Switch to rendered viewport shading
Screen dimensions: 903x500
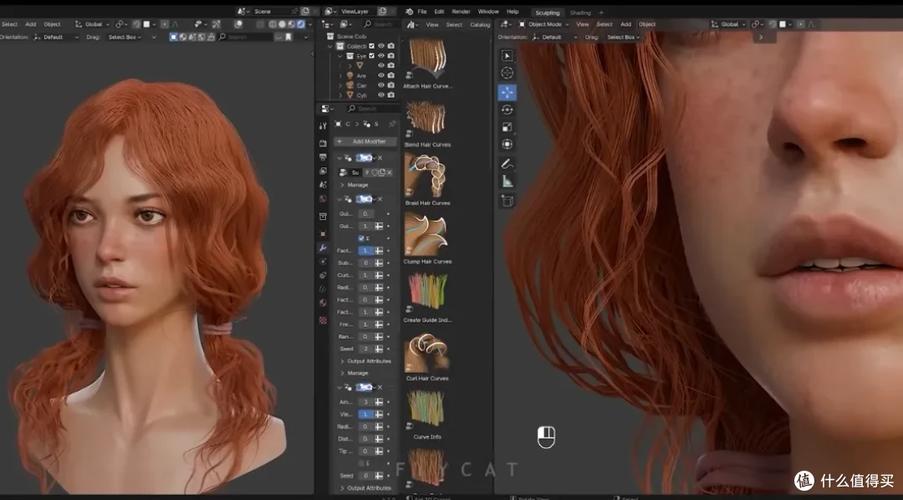(x=300, y=24)
